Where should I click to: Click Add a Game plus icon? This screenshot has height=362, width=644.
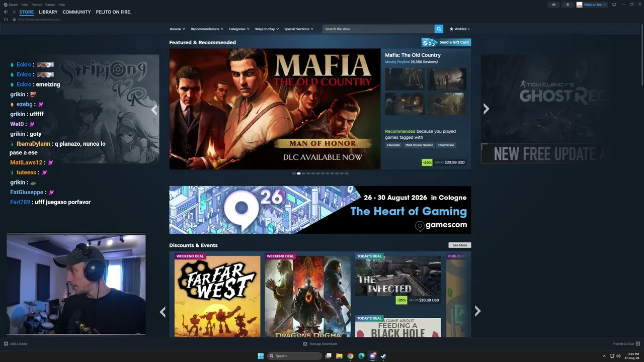6,344
